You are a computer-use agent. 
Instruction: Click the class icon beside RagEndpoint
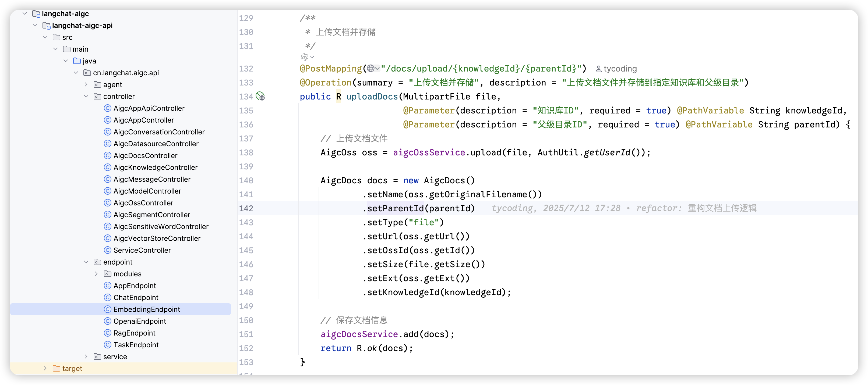pos(107,333)
